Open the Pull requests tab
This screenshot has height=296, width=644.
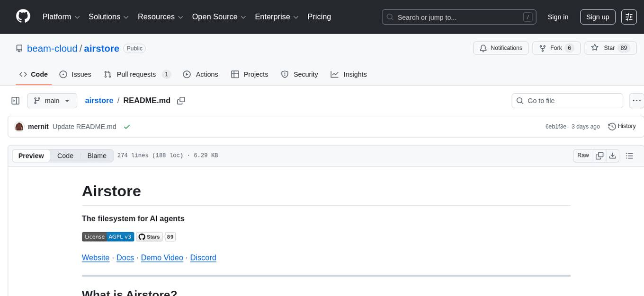pyautogui.click(x=136, y=74)
